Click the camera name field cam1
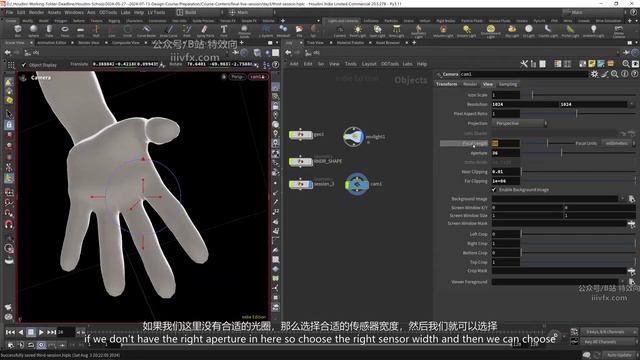 524,74
